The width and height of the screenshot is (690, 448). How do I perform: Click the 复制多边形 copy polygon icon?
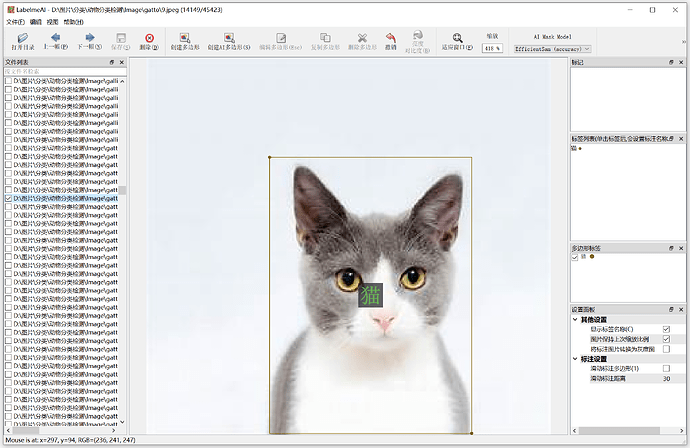[325, 42]
